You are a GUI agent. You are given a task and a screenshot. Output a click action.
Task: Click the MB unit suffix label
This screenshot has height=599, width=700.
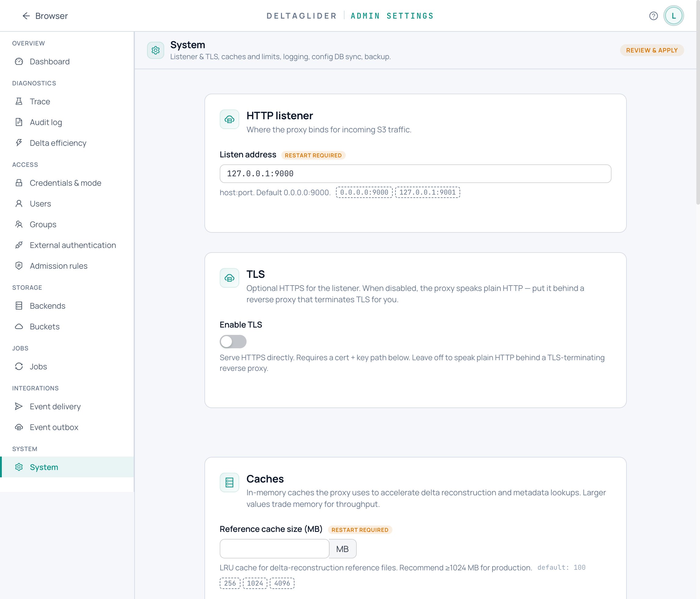[343, 549]
